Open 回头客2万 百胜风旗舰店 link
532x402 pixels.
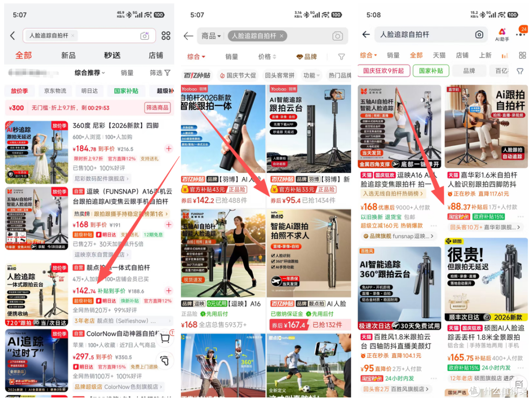tap(396, 389)
